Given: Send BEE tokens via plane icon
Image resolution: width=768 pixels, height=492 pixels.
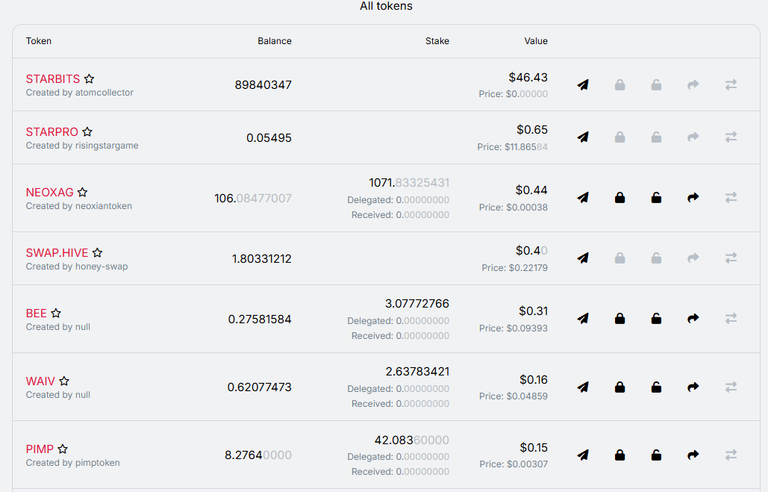Looking at the screenshot, I should [582, 319].
